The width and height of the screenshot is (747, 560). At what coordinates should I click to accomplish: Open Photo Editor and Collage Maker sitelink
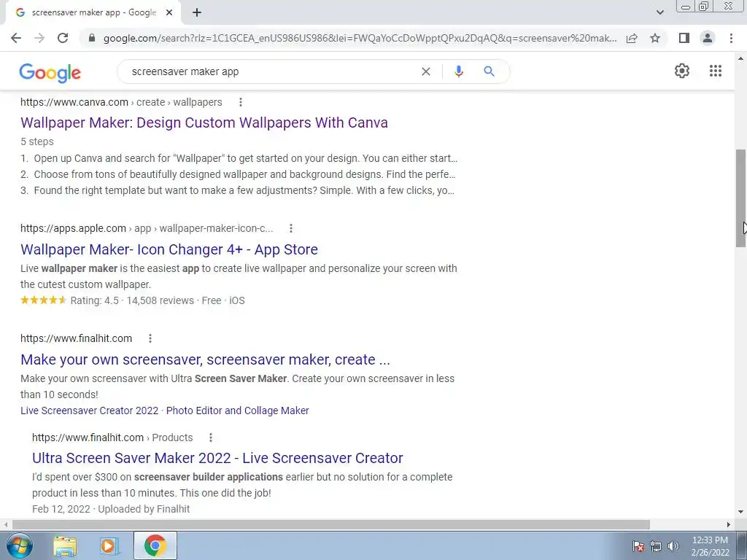pos(237,411)
